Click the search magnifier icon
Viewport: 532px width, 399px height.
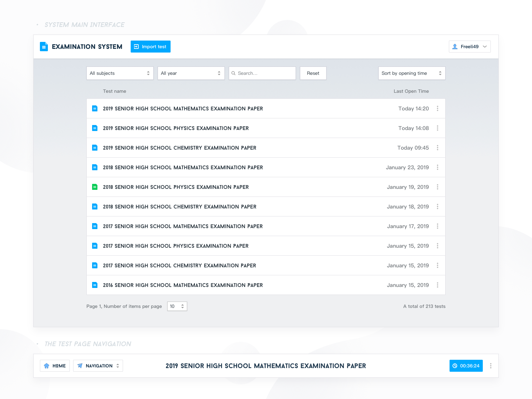pos(233,73)
